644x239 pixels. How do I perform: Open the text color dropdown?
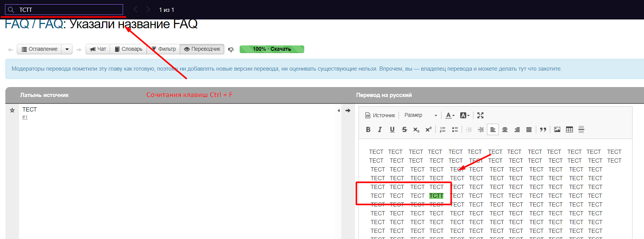[x=450, y=115]
